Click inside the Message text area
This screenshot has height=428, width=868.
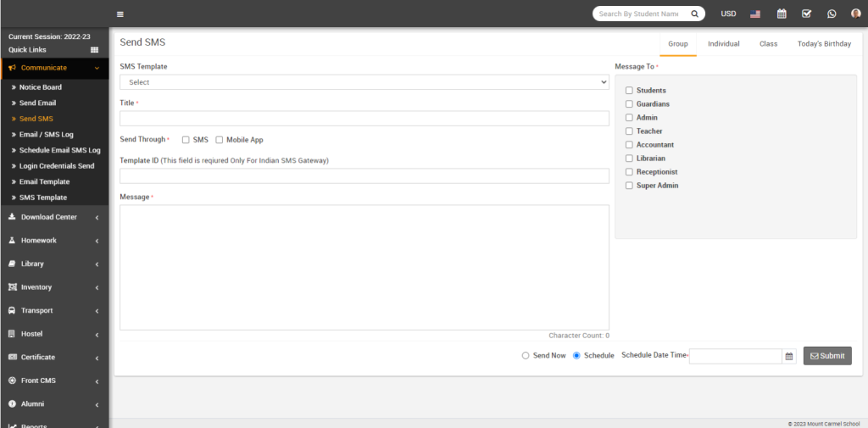point(364,268)
